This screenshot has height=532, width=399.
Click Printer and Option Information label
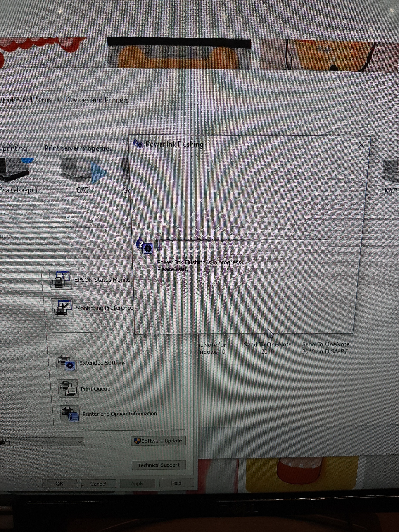coord(120,414)
